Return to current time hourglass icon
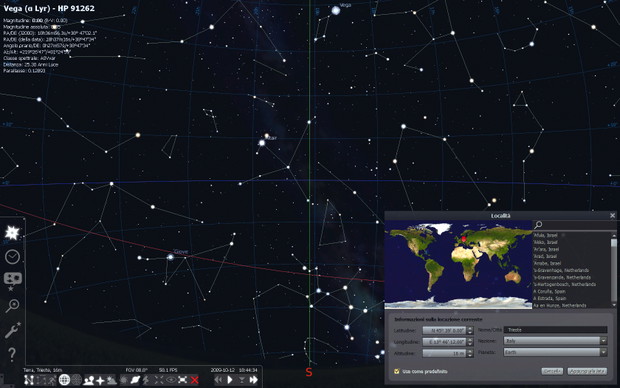Screen dimensions: 620x388 point(242,380)
